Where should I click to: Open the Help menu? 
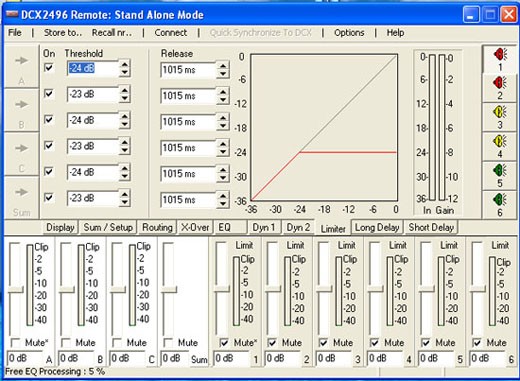click(395, 33)
